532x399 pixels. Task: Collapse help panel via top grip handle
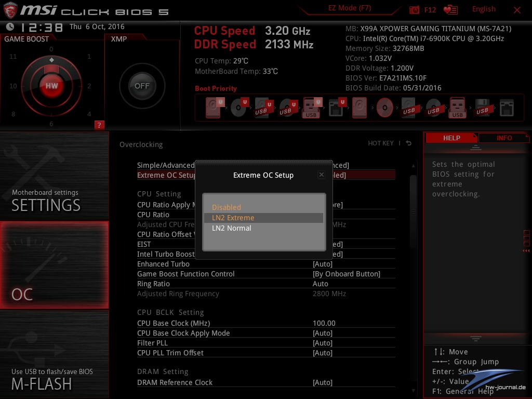click(476, 147)
